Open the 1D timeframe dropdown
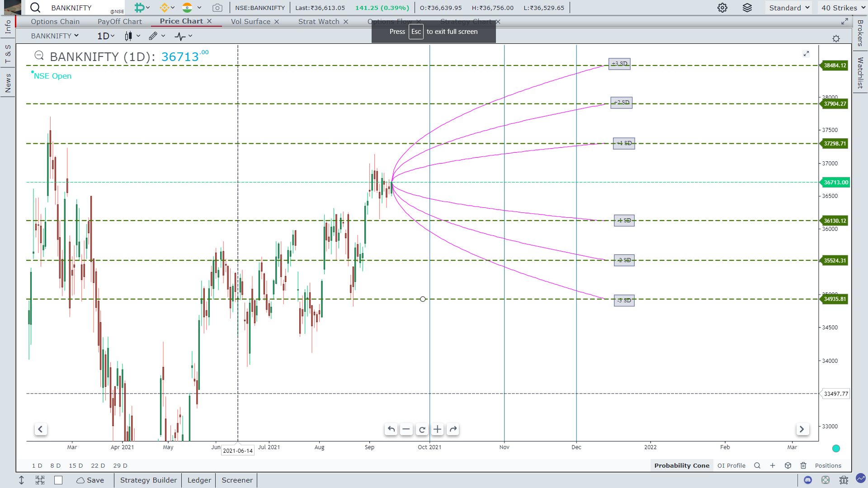This screenshot has width=868, height=488. pyautogui.click(x=106, y=36)
